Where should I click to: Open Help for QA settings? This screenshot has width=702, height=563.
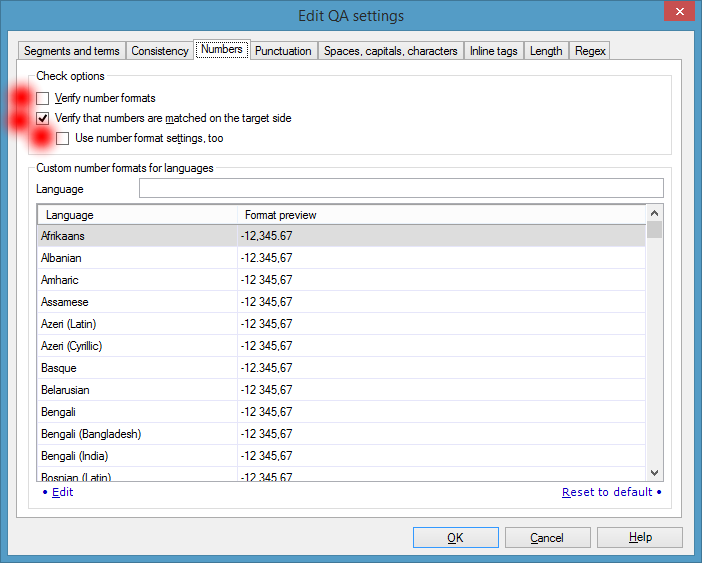pos(640,538)
